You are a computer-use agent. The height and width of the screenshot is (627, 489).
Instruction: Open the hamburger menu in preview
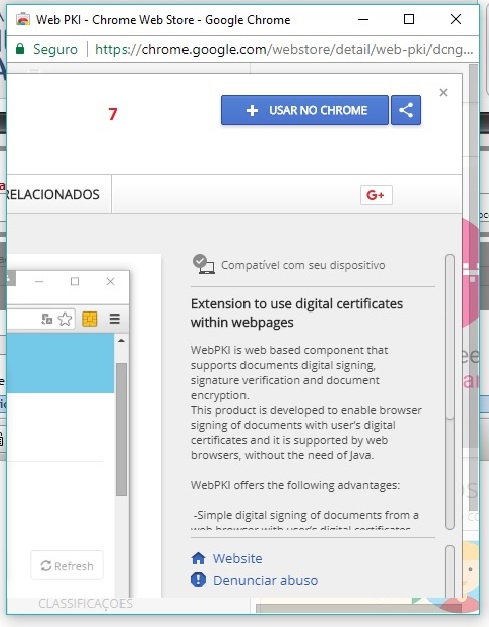114,319
